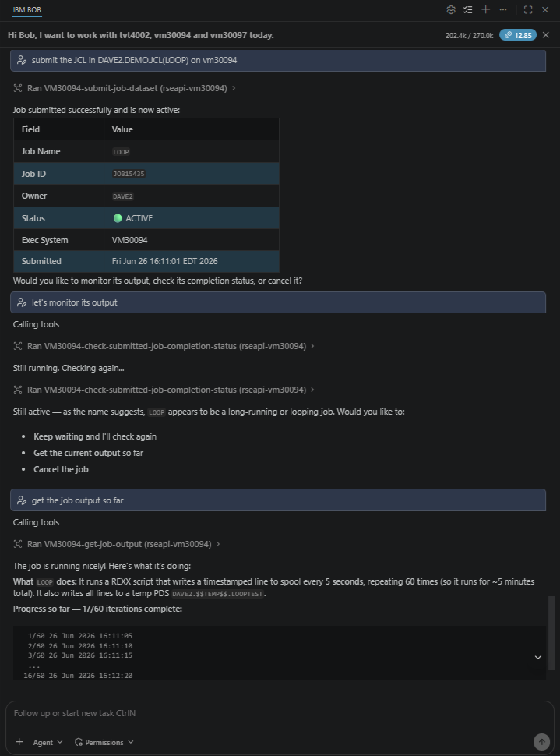
Task: Click the '16/60 26 Jun 2026 16:12:20' output line
Action: (78, 676)
